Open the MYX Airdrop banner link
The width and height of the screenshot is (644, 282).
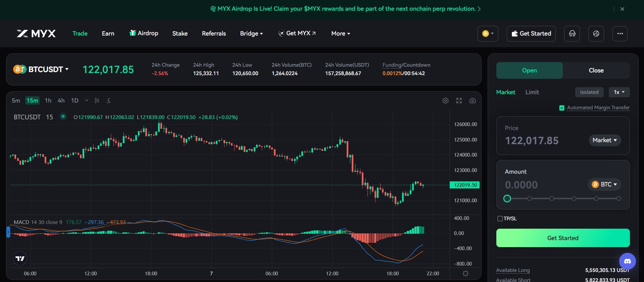click(345, 9)
